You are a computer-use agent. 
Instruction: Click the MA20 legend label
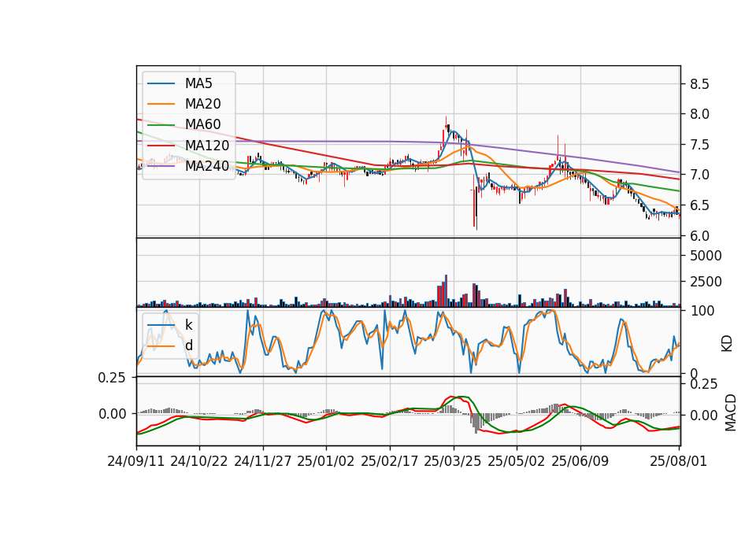(202, 104)
